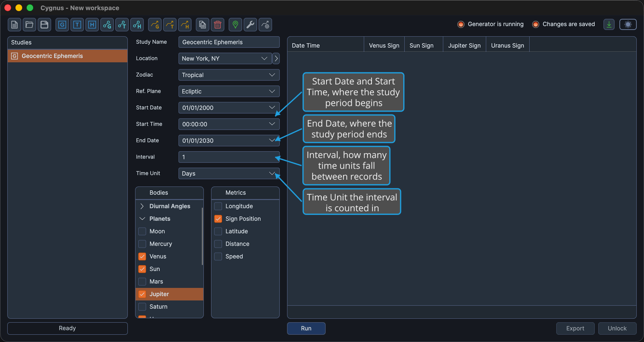This screenshot has height=342, width=644.
Task: Duplicate the selected study
Action: 203,25
